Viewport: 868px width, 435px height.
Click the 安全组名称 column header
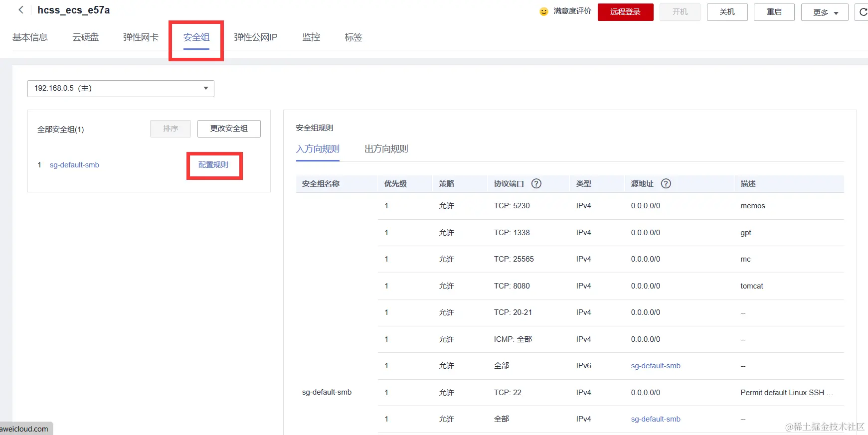point(321,184)
